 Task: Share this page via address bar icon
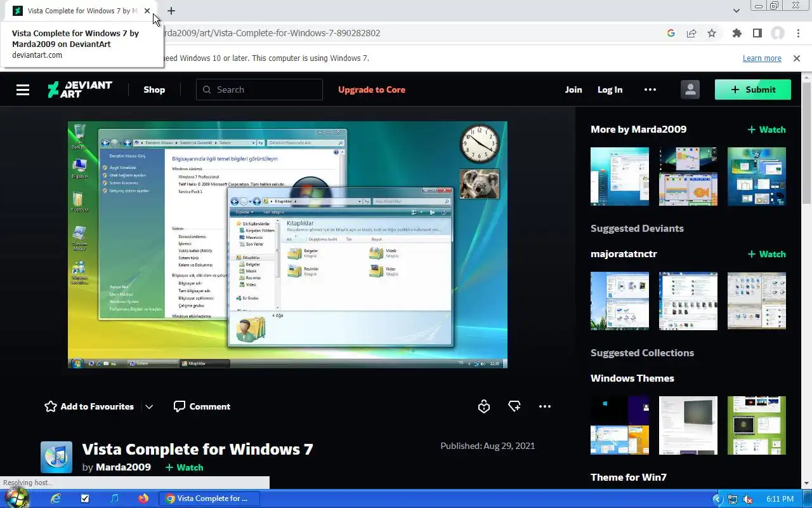tap(691, 33)
